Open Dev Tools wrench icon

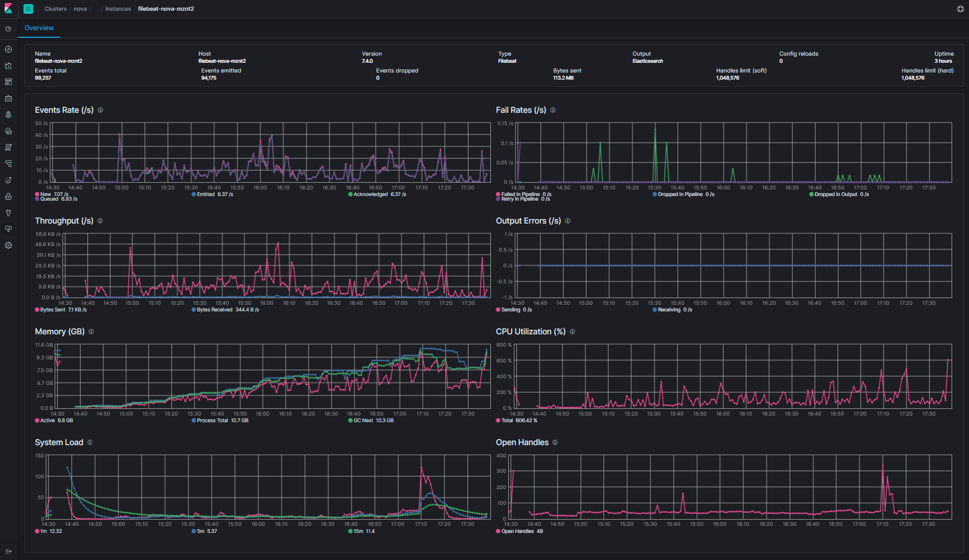click(x=8, y=213)
